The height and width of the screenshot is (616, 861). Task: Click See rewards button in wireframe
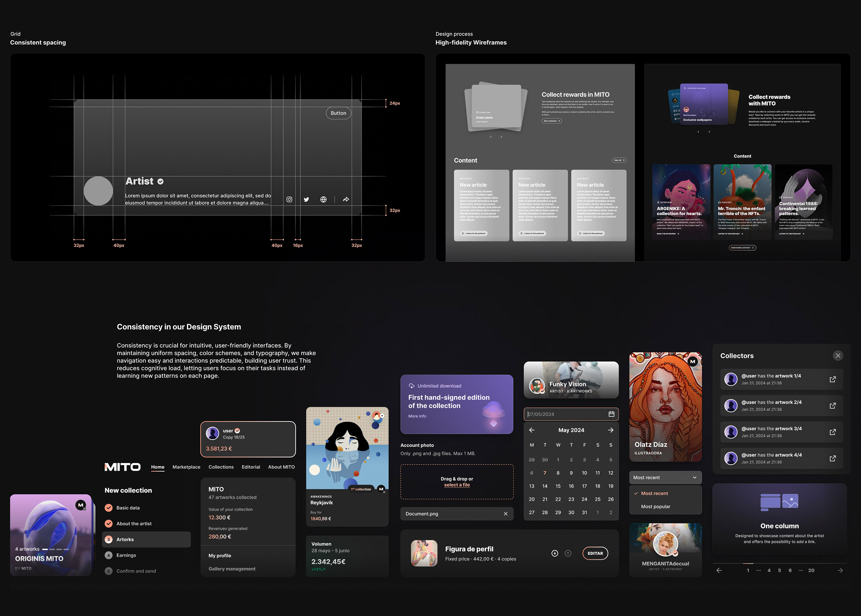[552, 121]
